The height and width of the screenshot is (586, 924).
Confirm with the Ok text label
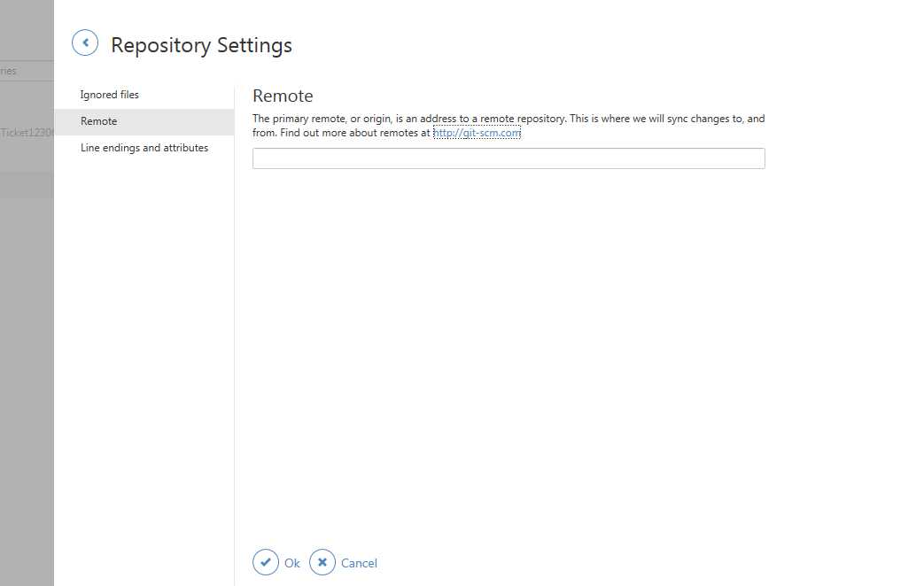(x=292, y=563)
